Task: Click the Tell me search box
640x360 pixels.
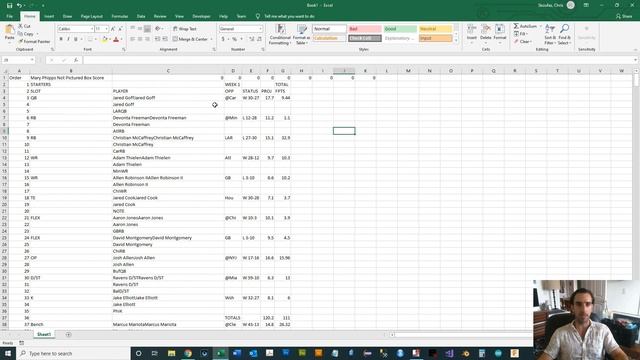Action: click(289, 16)
